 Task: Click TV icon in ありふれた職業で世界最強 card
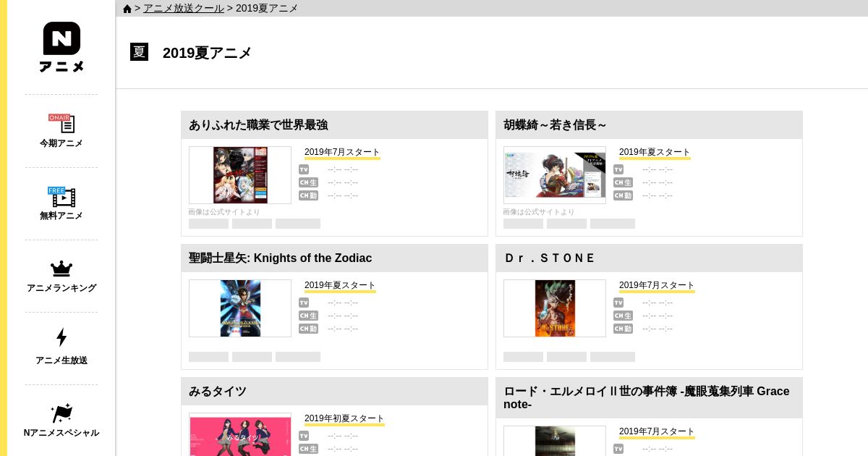click(304, 169)
